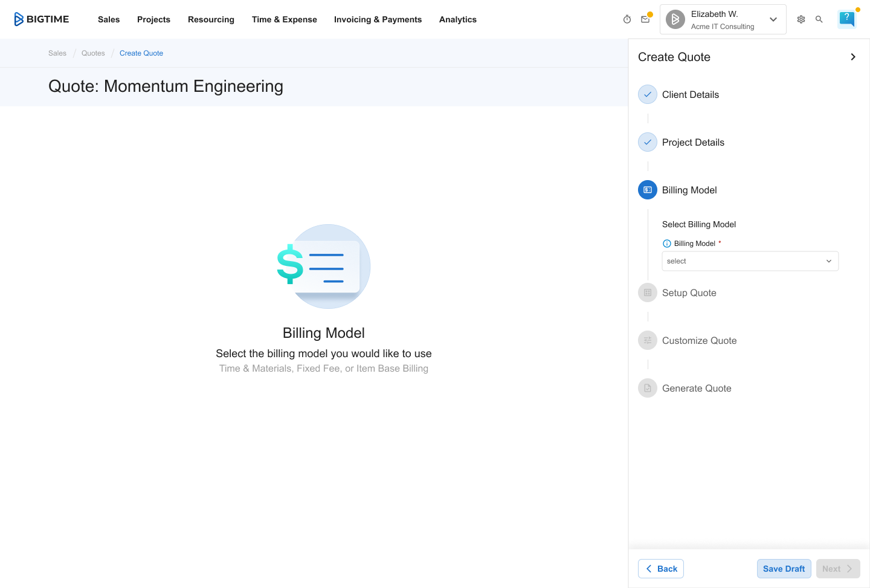
Task: Click the BigTime logo
Action: click(41, 19)
